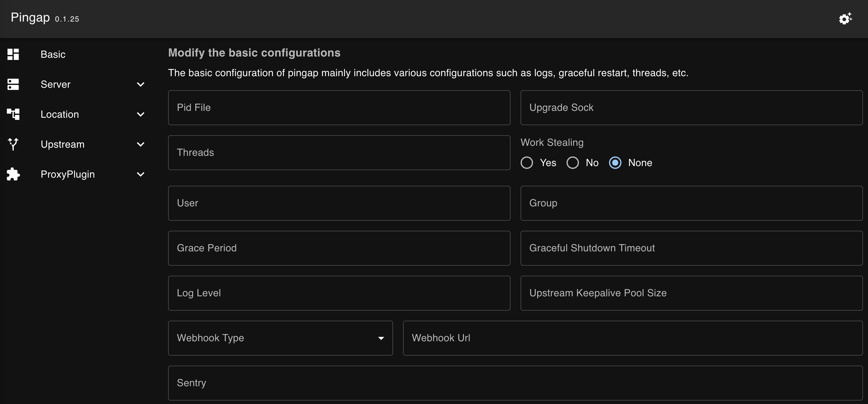Click the Pingap title link
The width and height of the screenshot is (868, 404).
(30, 17)
